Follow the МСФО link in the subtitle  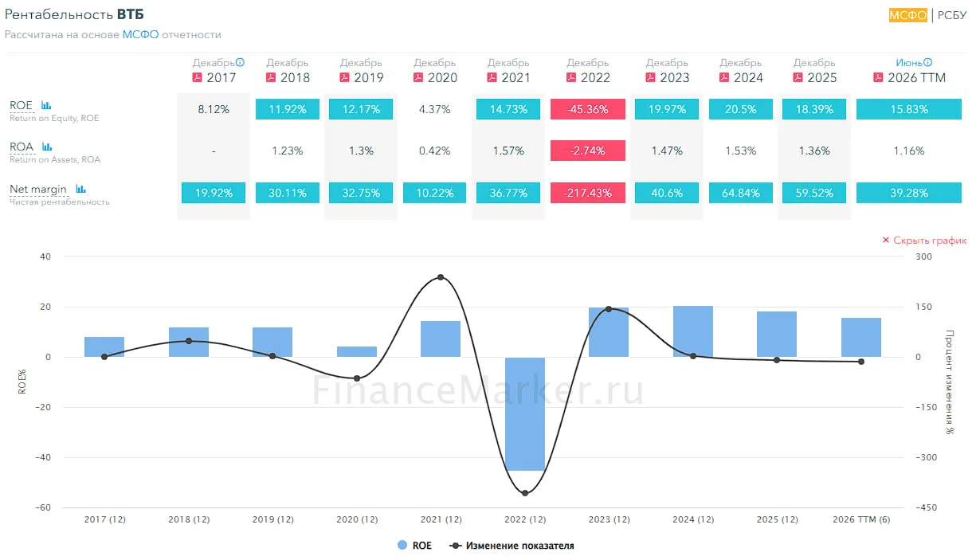(x=140, y=35)
